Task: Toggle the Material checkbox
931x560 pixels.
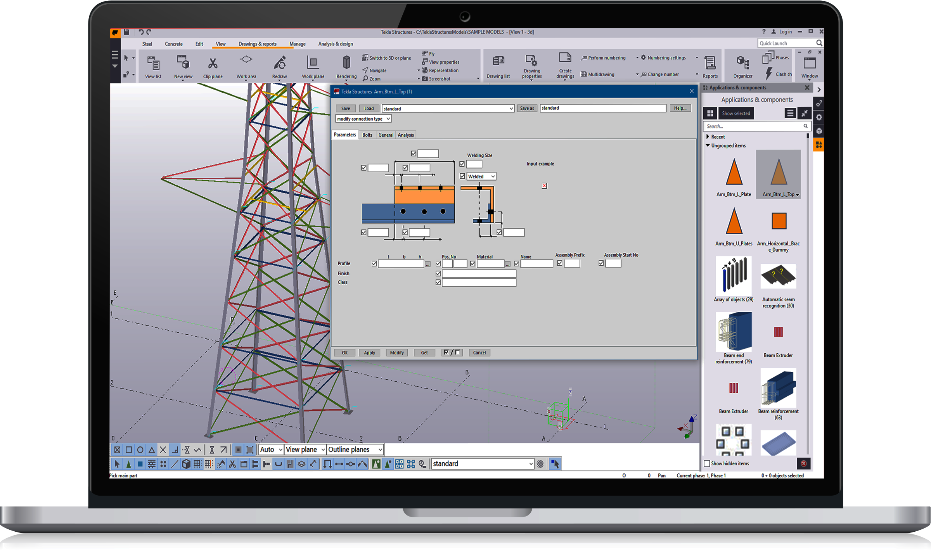Action: click(x=472, y=264)
